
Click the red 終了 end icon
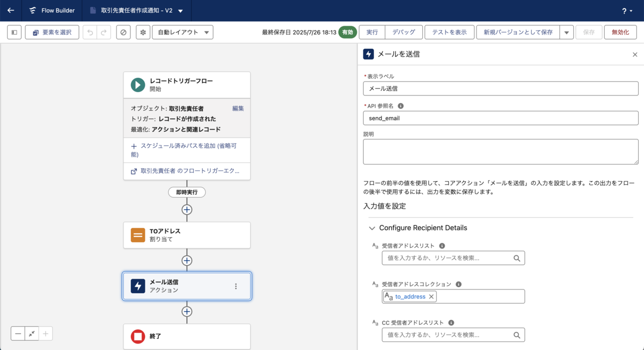coord(138,337)
